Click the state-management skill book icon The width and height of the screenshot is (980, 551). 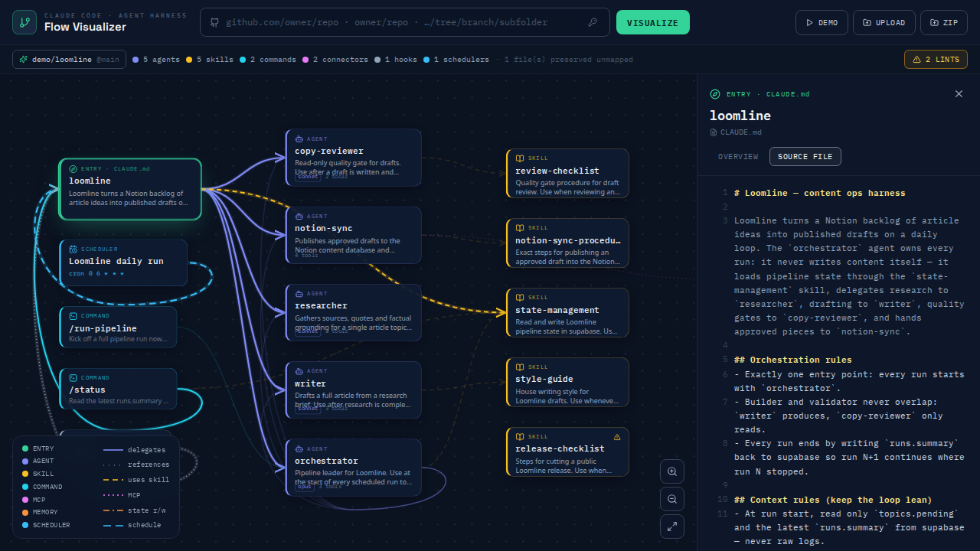pos(521,298)
